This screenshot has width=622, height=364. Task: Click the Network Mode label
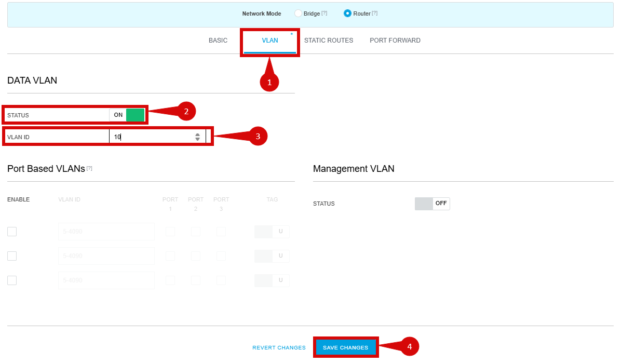click(x=261, y=14)
